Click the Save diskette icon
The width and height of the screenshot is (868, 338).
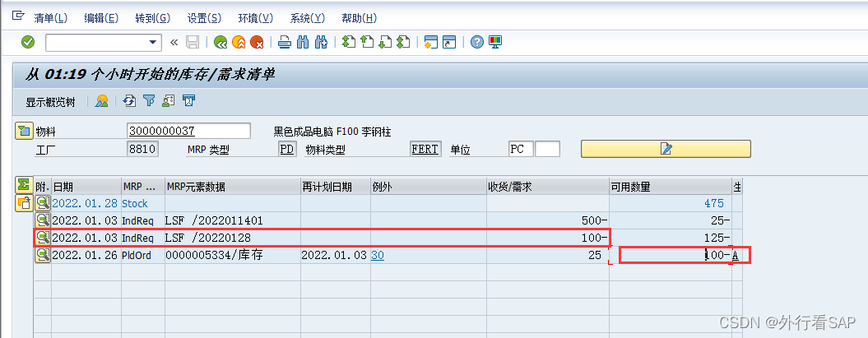(192, 42)
